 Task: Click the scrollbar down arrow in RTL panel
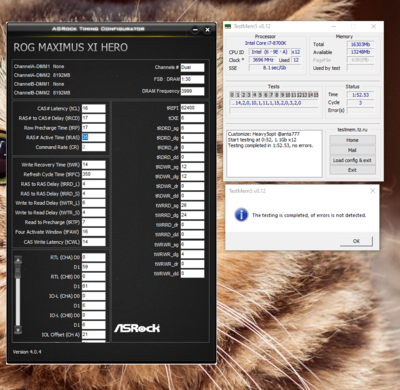point(18,330)
